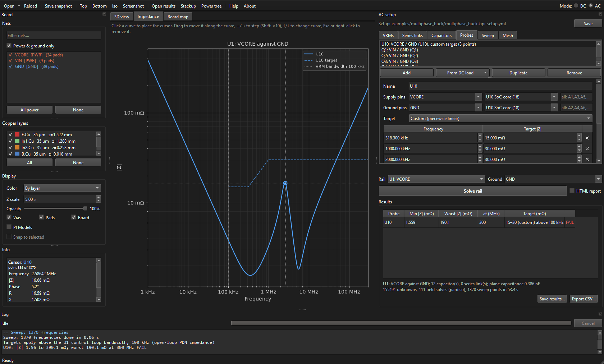Open the Rail U1: VCORE dropdown
The image size is (604, 364).
tap(437, 179)
